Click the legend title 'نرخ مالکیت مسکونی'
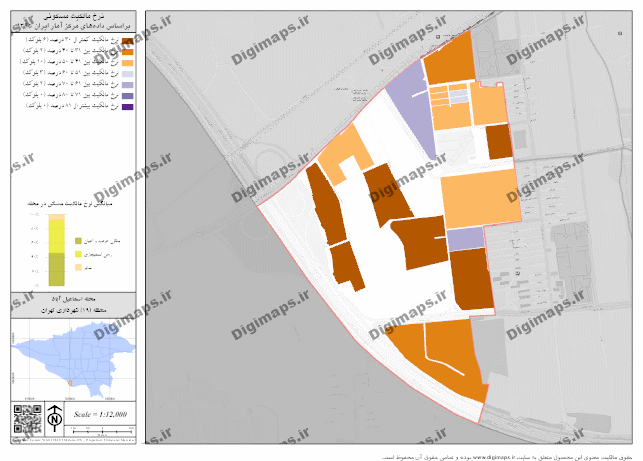643x461 pixels. (x=74, y=16)
